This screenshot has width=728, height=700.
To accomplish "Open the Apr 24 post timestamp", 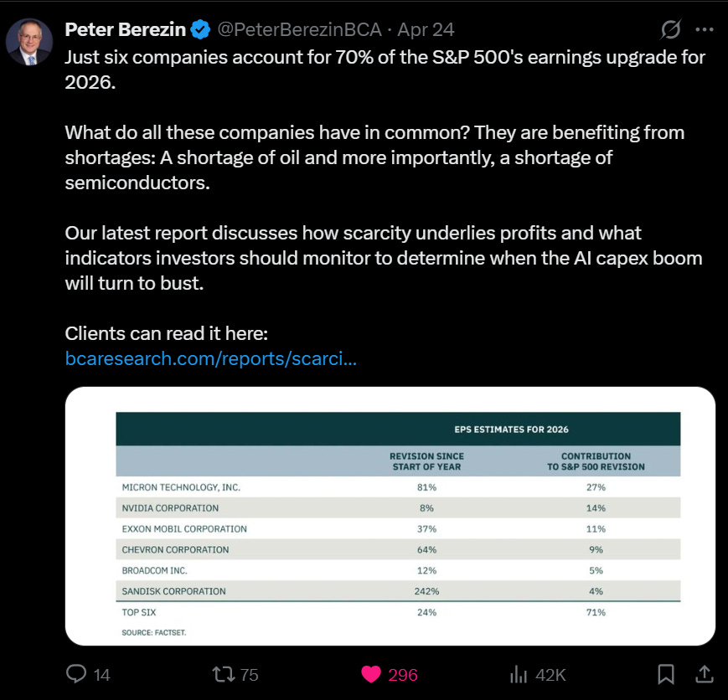I will (x=426, y=29).
